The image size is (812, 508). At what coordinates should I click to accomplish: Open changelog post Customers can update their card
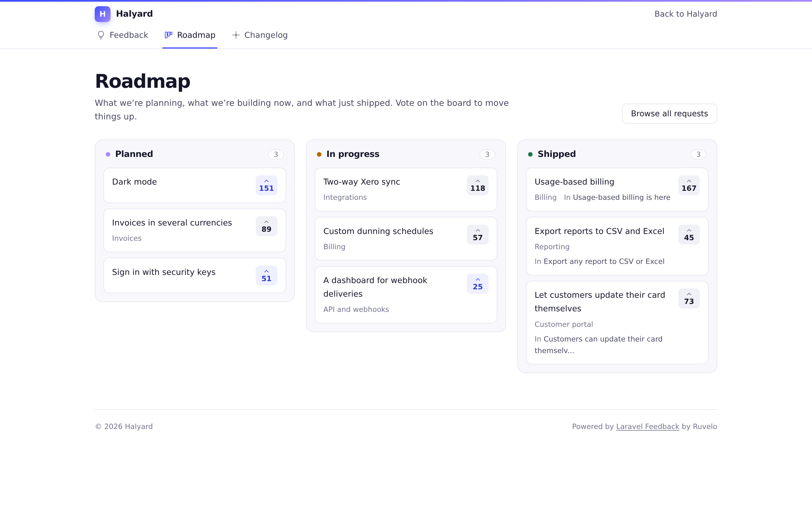click(x=599, y=345)
